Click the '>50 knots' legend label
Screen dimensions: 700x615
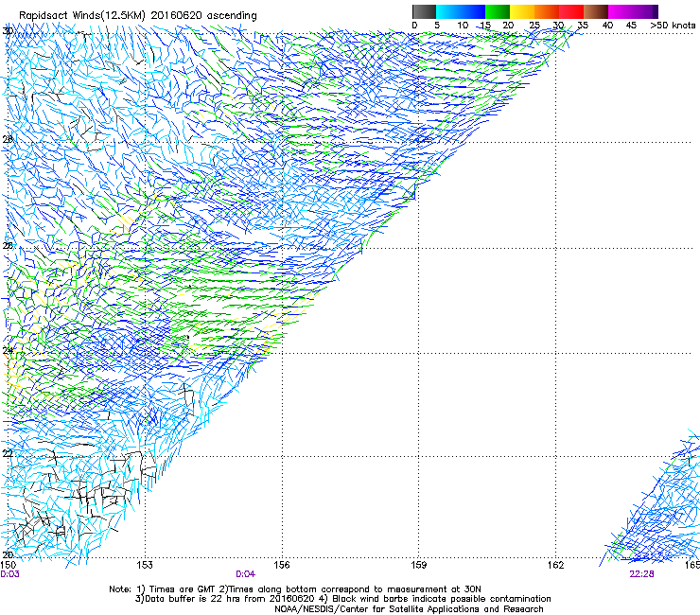673,26
